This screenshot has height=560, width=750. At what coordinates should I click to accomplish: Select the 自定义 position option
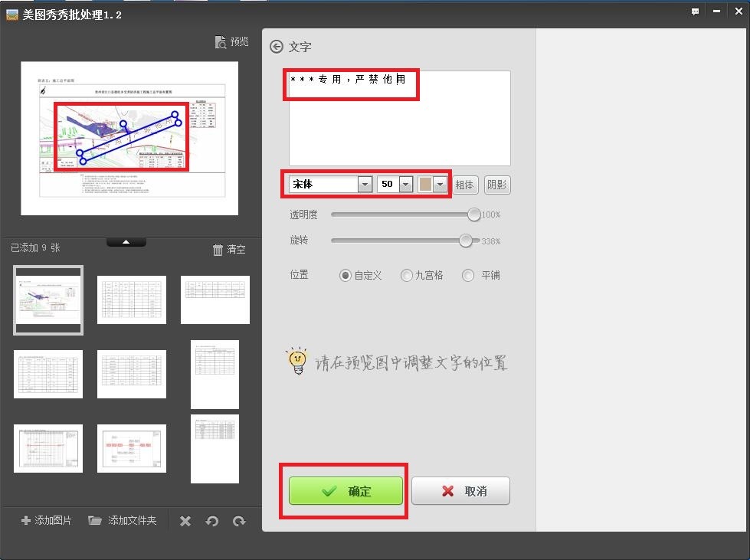(x=346, y=276)
